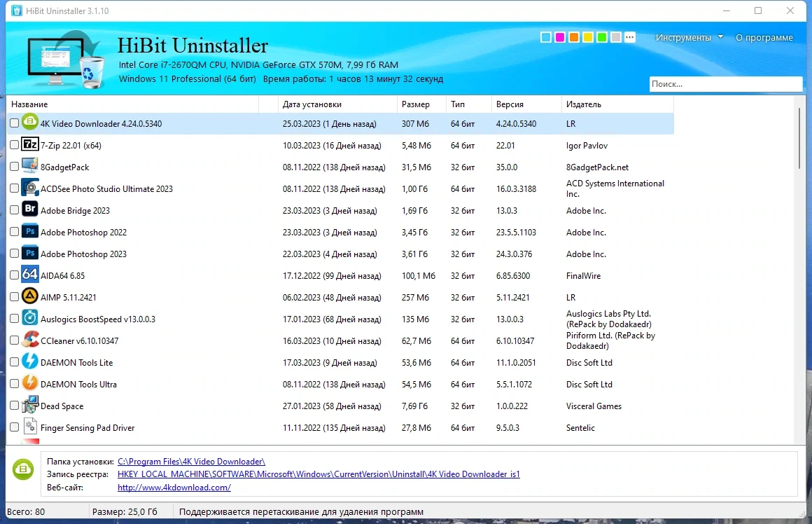
Task: Choose the green theme swatch
Action: click(602, 37)
